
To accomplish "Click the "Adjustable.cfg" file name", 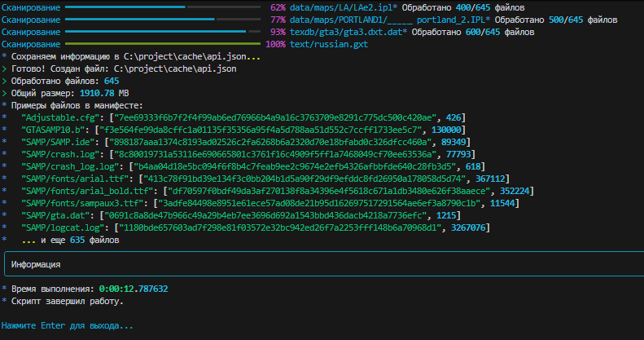I will click(60, 118).
